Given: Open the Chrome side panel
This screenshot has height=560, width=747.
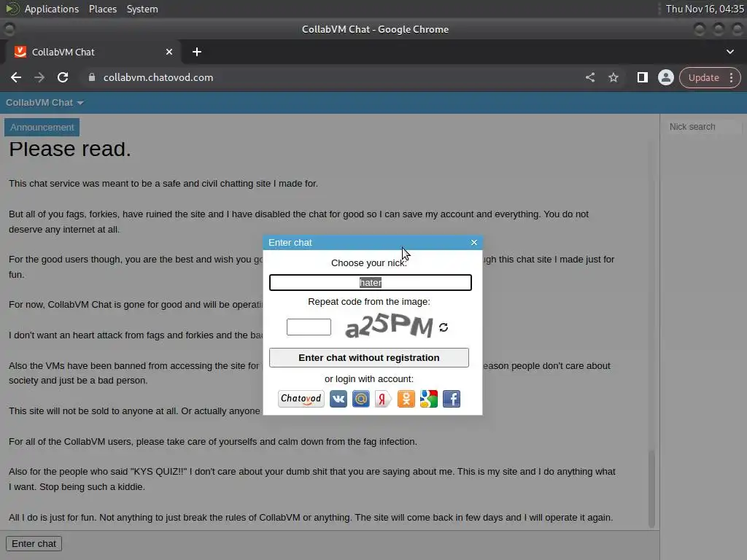Looking at the screenshot, I should point(643,77).
